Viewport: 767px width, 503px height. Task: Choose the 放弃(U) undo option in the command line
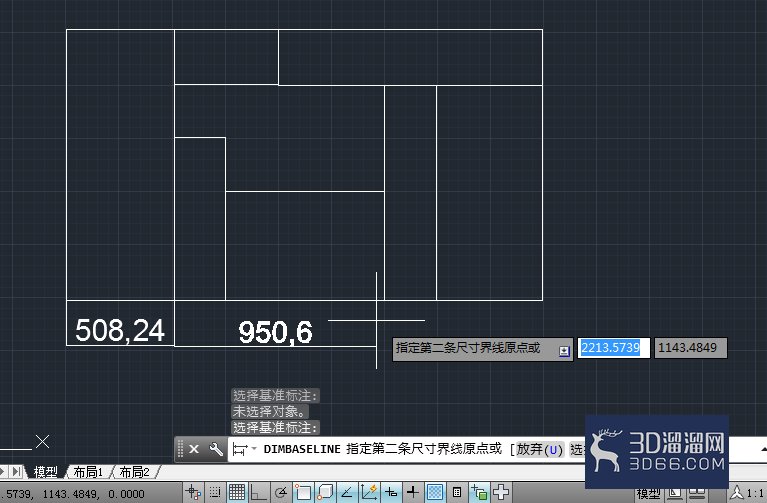tap(540, 449)
